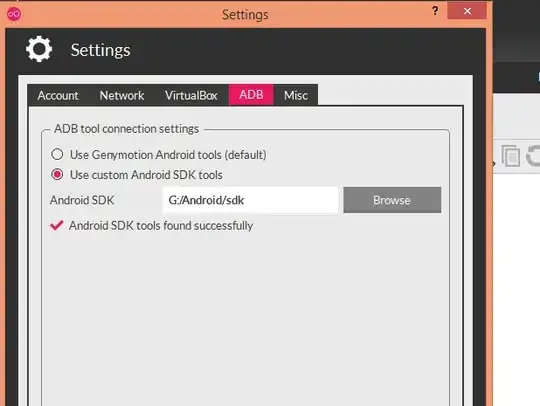Click the Android SDK tools found successfully message
540x406 pixels.
[x=161, y=226]
